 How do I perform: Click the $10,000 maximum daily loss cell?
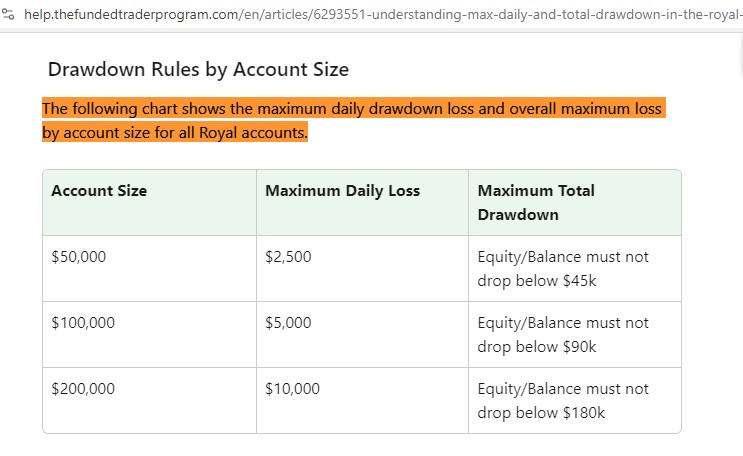click(292, 389)
